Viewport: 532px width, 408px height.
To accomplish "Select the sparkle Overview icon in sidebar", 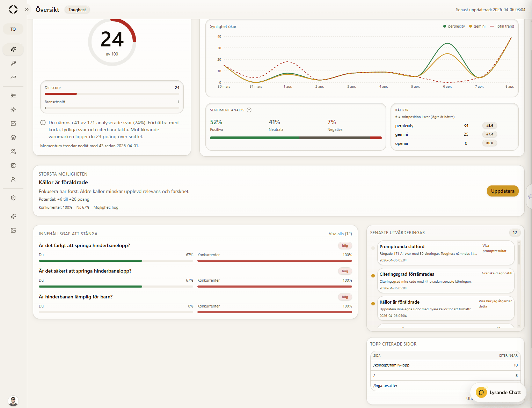I will pyautogui.click(x=13, y=50).
